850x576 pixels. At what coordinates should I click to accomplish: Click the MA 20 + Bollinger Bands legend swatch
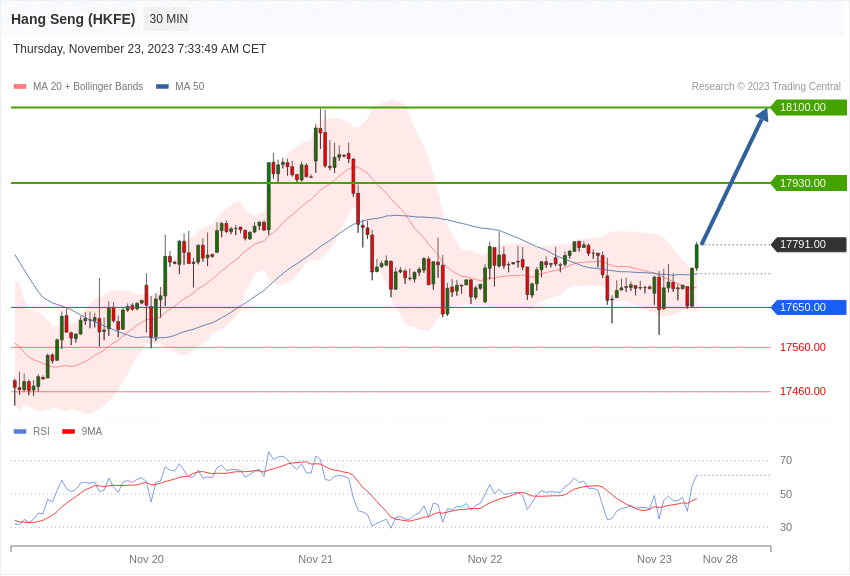[x=20, y=87]
